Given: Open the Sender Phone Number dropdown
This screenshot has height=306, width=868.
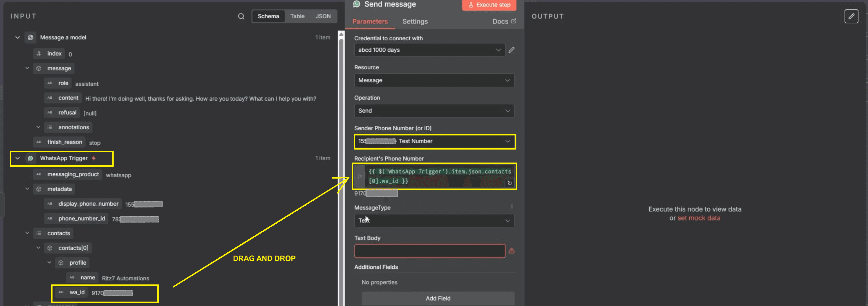Looking at the screenshot, I should tap(434, 141).
